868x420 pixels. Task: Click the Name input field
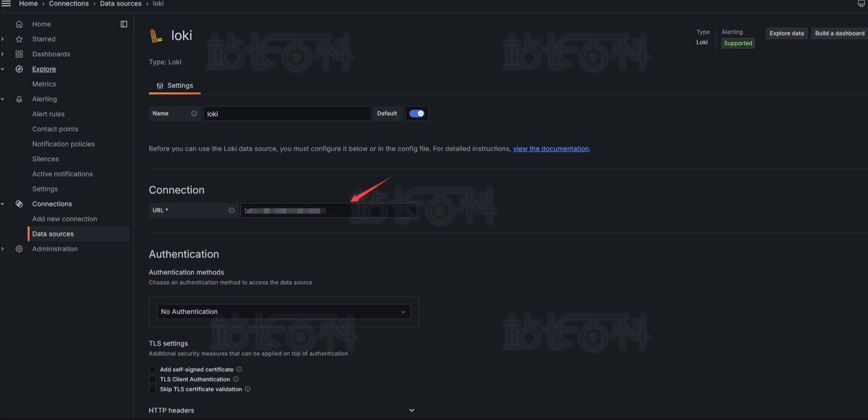click(287, 113)
